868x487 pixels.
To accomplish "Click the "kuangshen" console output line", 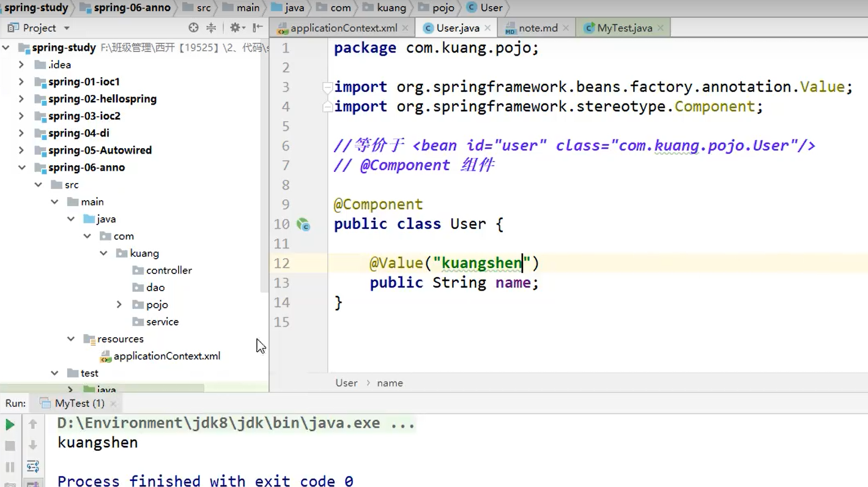I will tap(98, 442).
